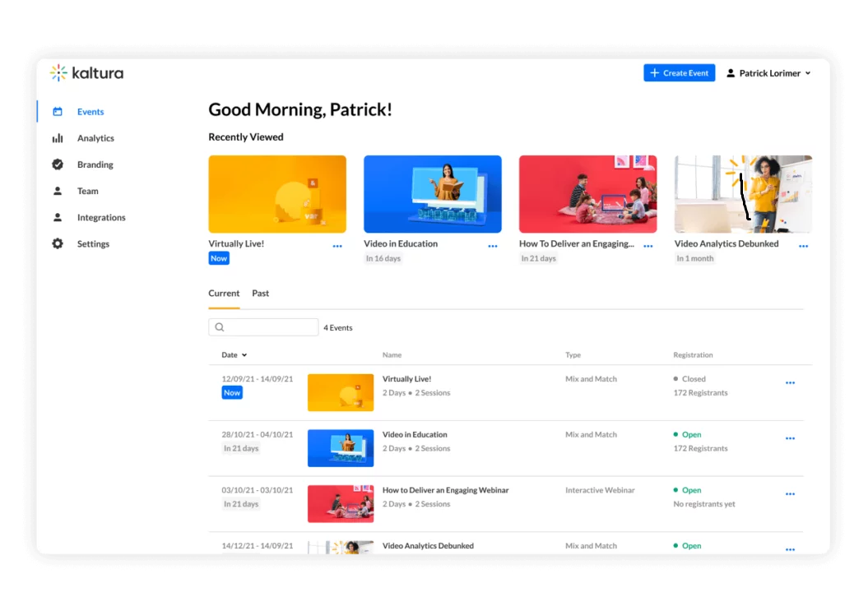Open more options for Video Analytics Debunked card
This screenshot has height=611, width=868.
[803, 246]
